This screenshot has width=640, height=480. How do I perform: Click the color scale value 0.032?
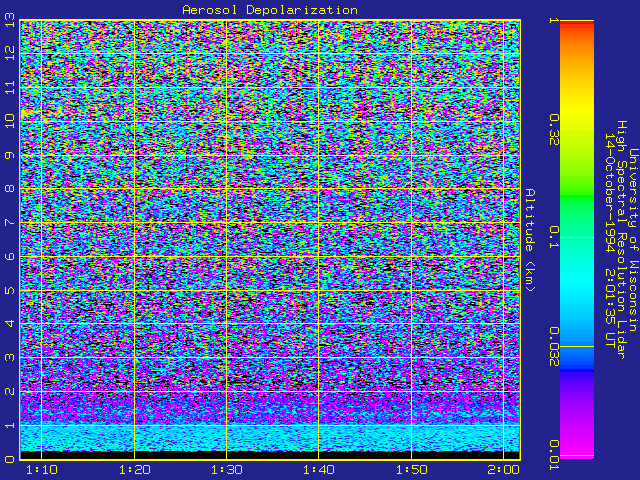(554, 347)
